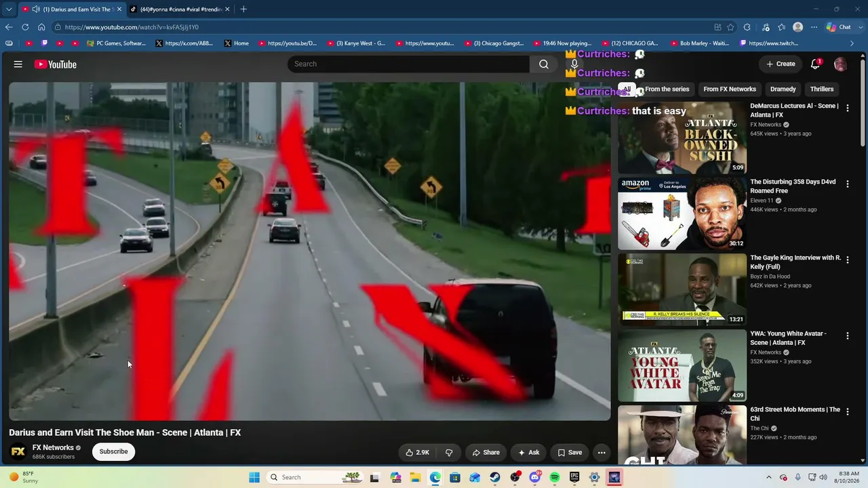Click the youtube.com address bar
The height and width of the screenshot is (488, 868).
coord(380,27)
